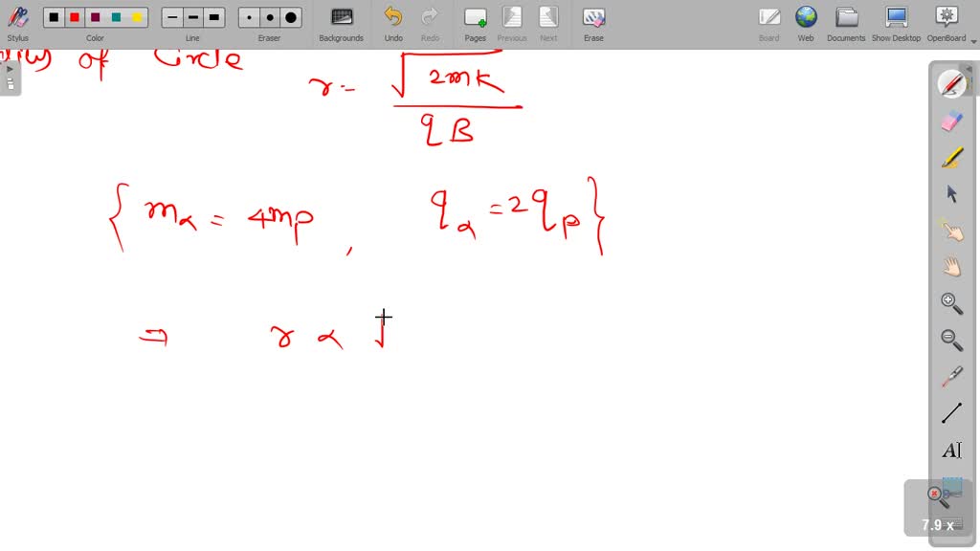This screenshot has height=551, width=980.
Task: Choose the thick line width
Action: point(213,17)
